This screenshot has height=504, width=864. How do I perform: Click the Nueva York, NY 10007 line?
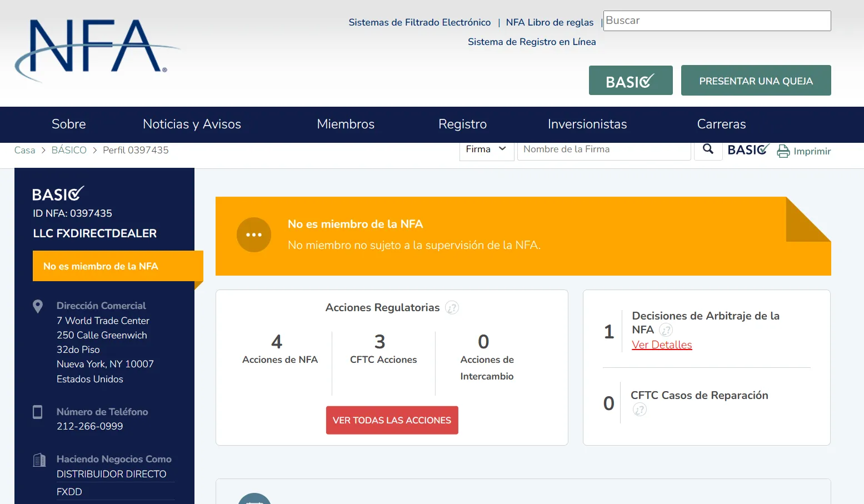click(x=105, y=364)
